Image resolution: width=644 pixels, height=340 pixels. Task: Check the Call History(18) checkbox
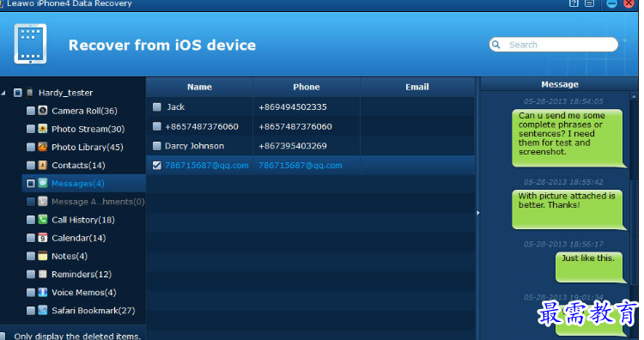click(31, 220)
